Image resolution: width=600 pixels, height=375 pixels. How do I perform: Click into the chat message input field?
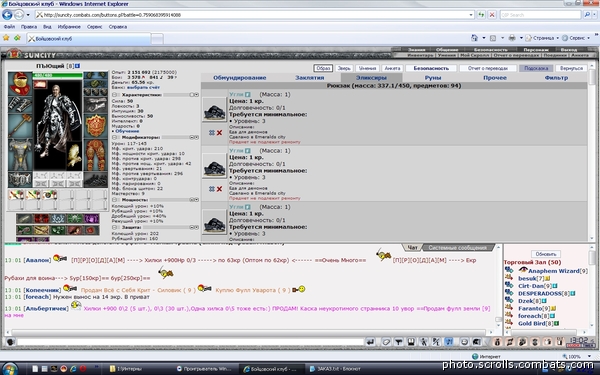click(x=190, y=342)
